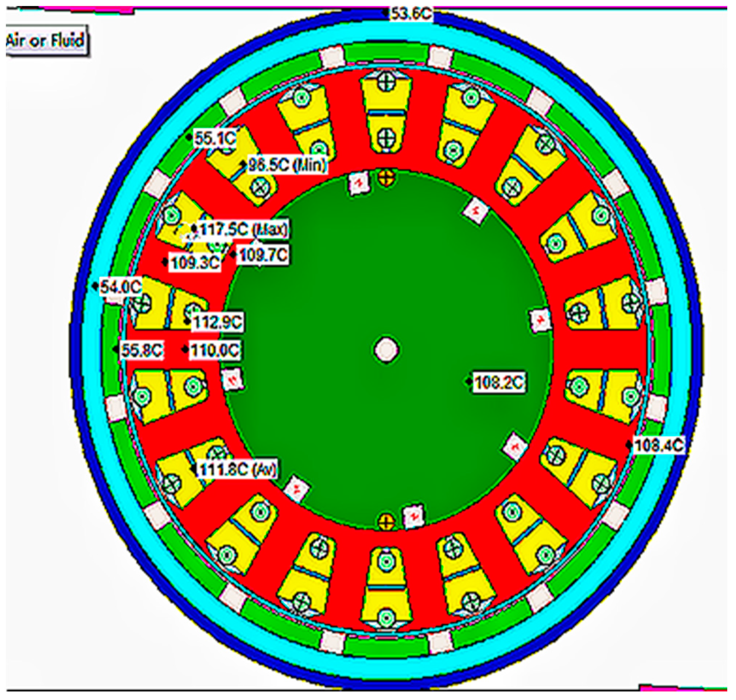Click the 108.4C stator label on right
This screenshot has width=736, height=700.
pos(659,445)
